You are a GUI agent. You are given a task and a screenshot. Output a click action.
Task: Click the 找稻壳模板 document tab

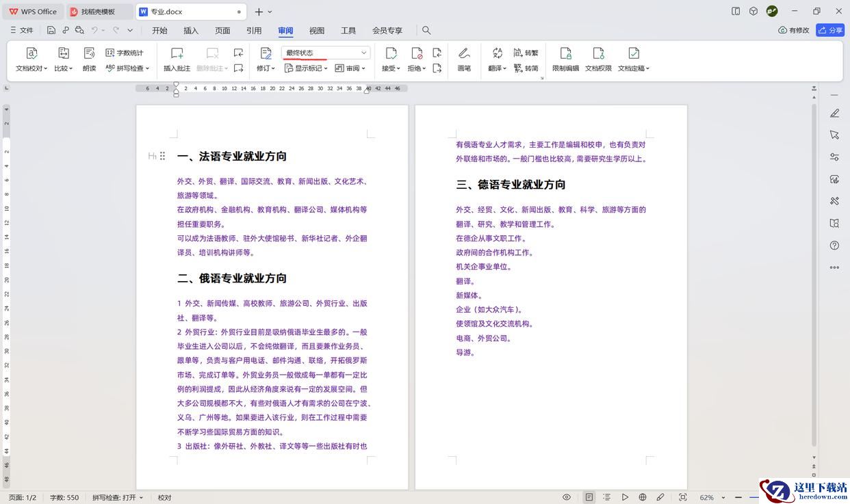click(99, 12)
